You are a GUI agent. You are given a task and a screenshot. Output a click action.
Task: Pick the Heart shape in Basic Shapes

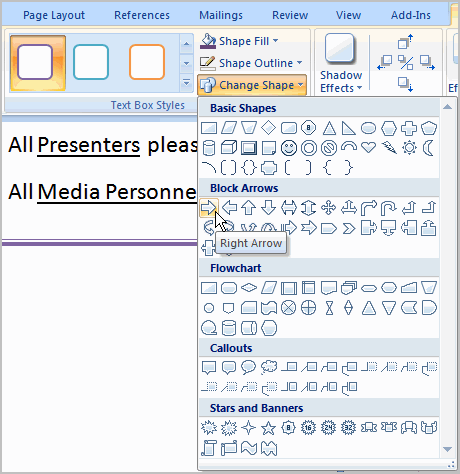368,147
